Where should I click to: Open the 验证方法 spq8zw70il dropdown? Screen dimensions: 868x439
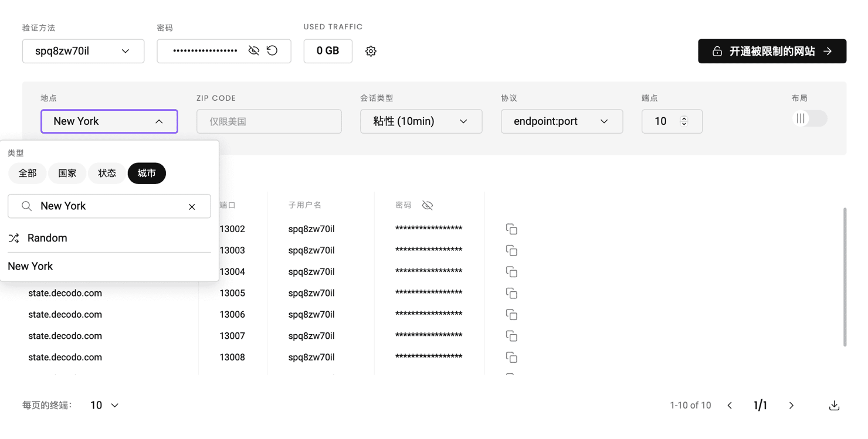click(83, 52)
